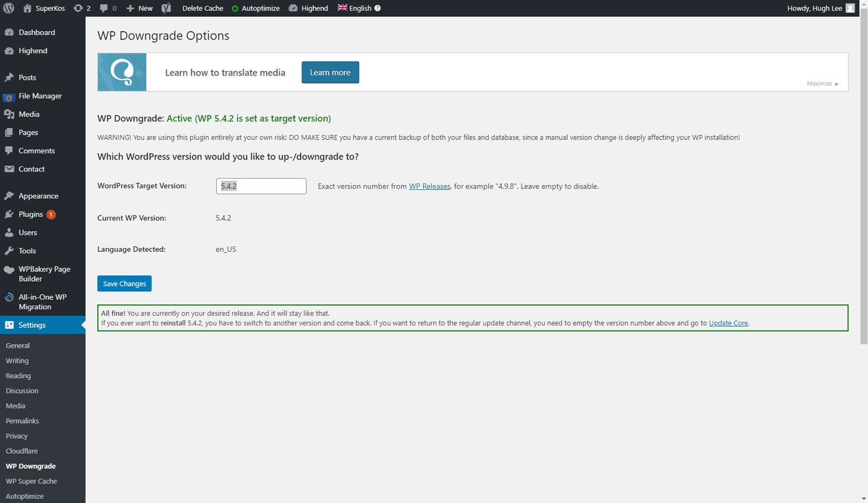
Task: Expand the banner with Maximize
Action: click(x=822, y=84)
